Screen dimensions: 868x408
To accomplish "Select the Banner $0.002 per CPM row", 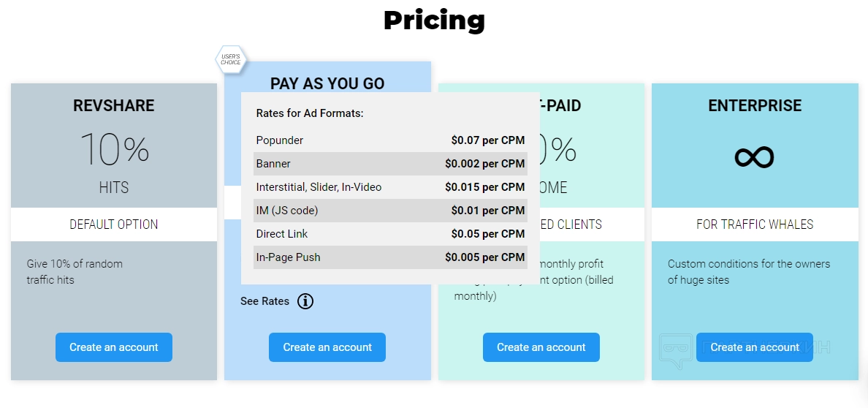I will 390,164.
